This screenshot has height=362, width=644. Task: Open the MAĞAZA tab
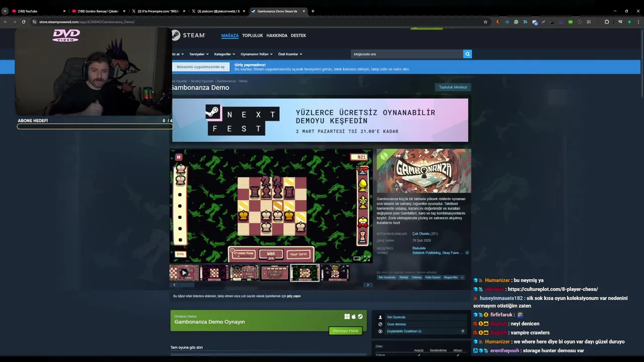(x=230, y=36)
